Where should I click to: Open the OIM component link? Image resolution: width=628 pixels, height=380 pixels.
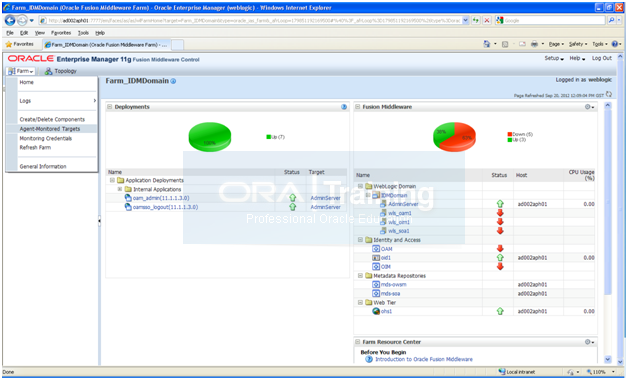pyautogui.click(x=386, y=267)
